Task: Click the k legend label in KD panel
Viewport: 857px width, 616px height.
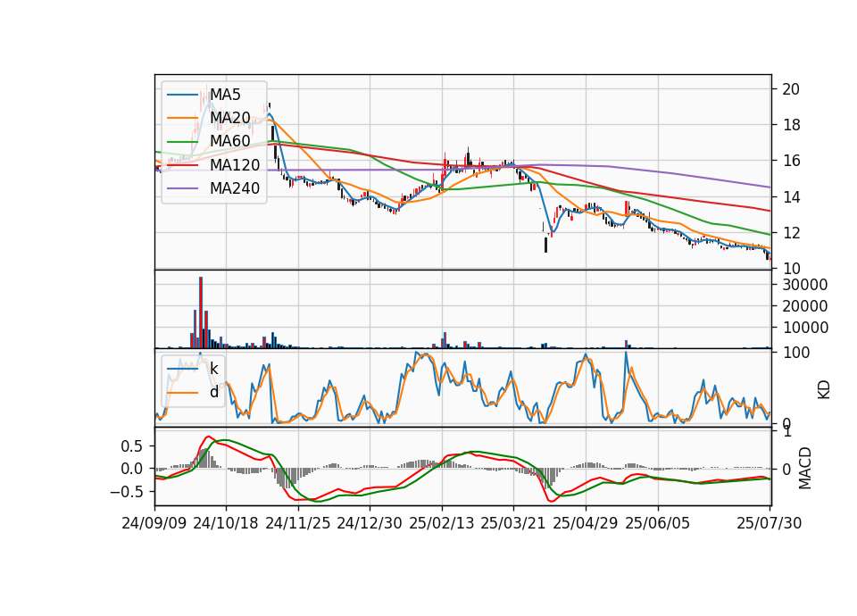Action: click(x=213, y=369)
